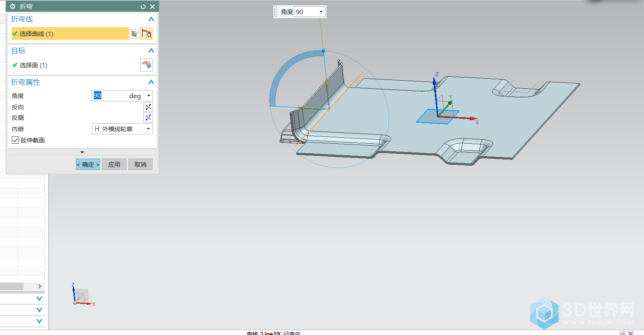Image resolution: width=644 pixels, height=335 pixels.
Task: Open the on-screen 角度 dropdown arrow
Action: (321, 12)
